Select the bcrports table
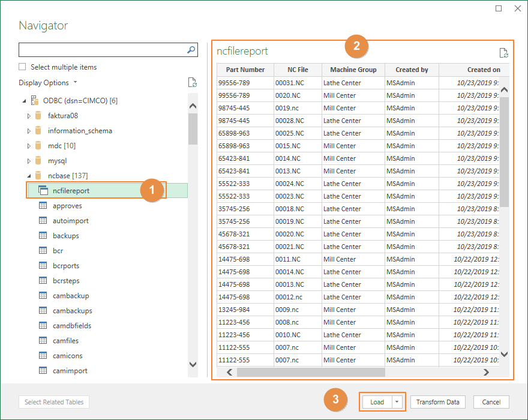This screenshot has width=528, height=420. click(x=65, y=265)
